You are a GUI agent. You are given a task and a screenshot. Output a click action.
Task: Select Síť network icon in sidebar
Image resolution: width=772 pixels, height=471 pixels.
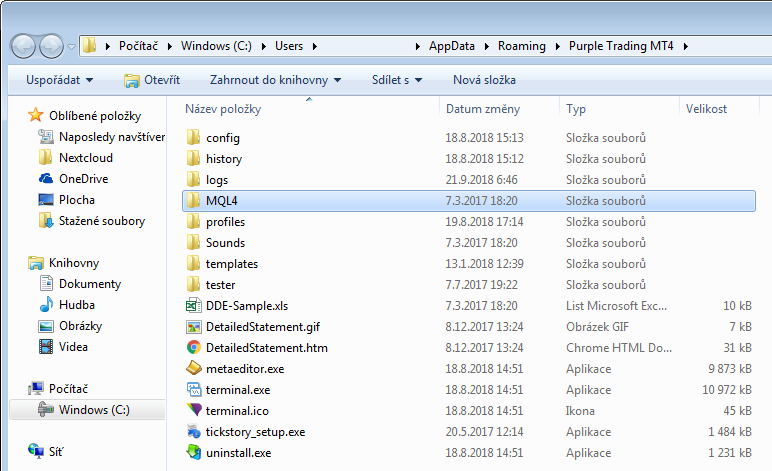tap(35, 451)
